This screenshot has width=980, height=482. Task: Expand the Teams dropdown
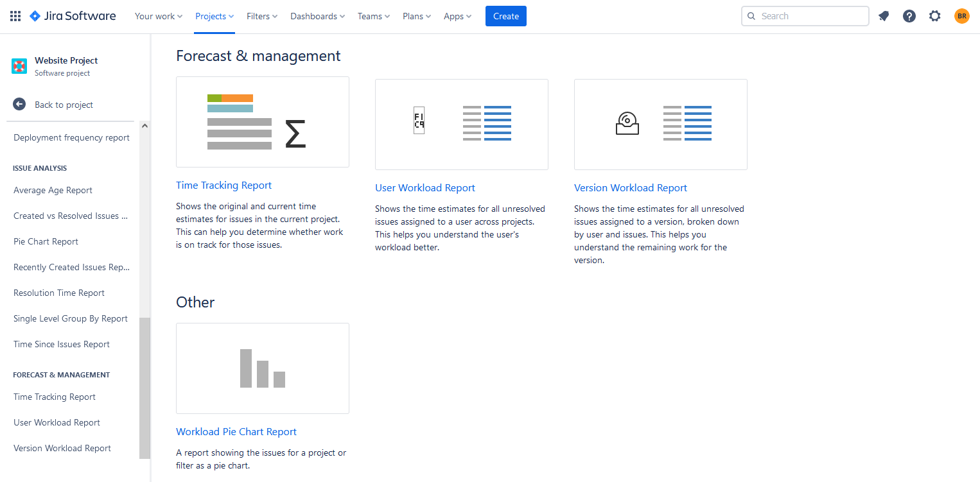(374, 16)
